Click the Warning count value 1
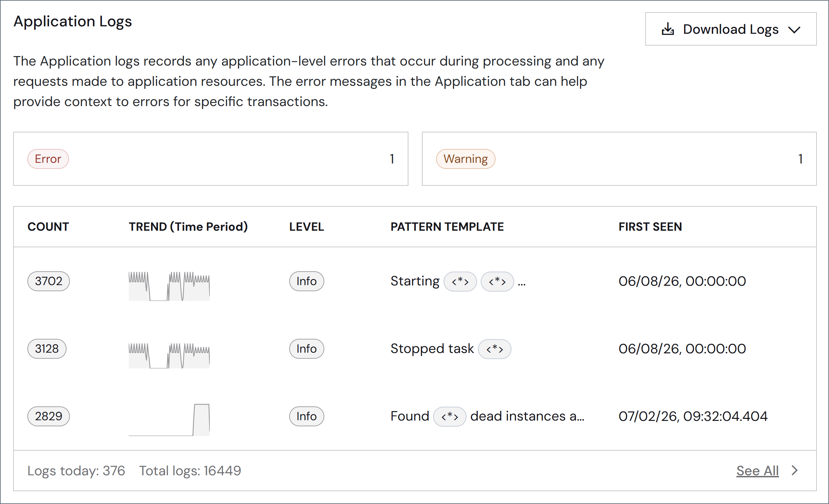829x504 pixels. [x=800, y=159]
